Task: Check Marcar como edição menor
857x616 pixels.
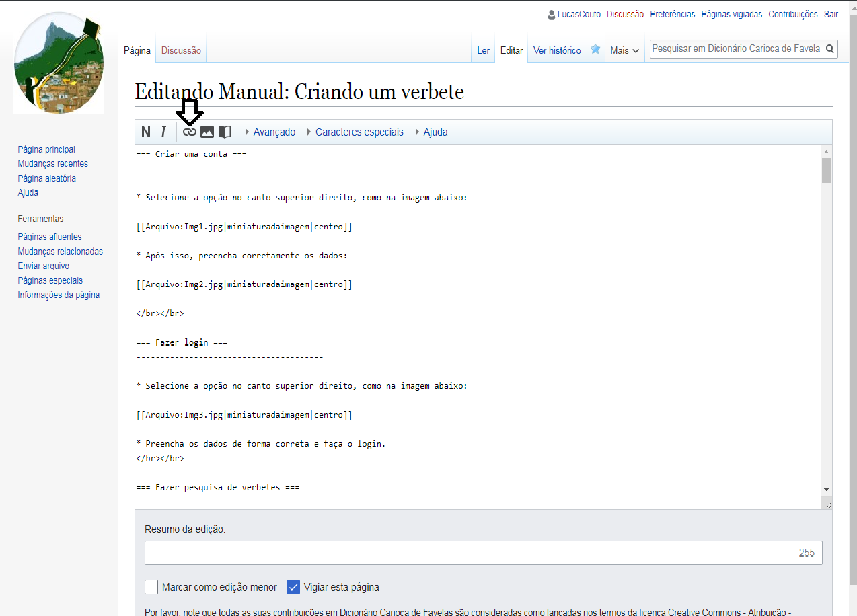Action: 151,587
